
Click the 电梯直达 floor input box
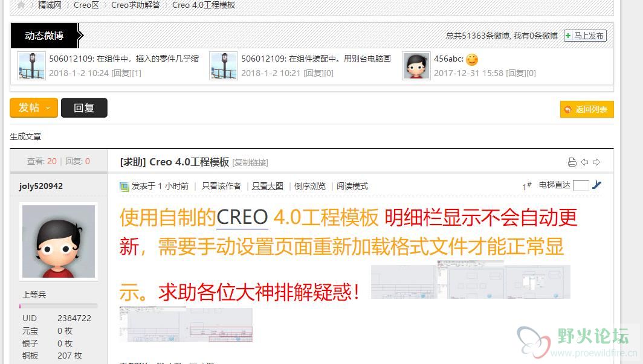pyautogui.click(x=581, y=185)
